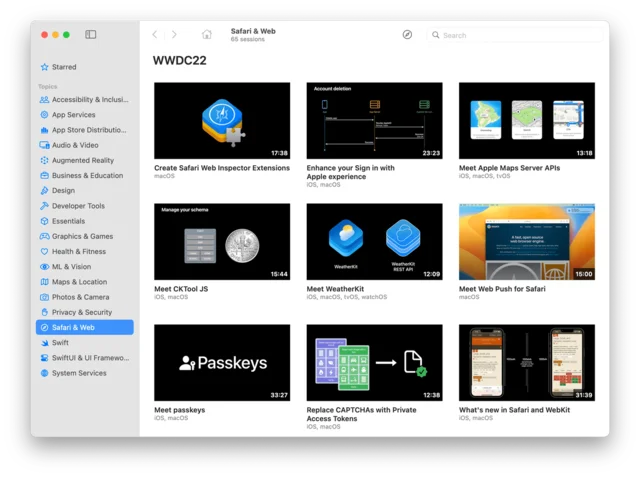The width and height of the screenshot is (640, 477).
Task: Open the Starred sessions list
Action: tap(84, 67)
